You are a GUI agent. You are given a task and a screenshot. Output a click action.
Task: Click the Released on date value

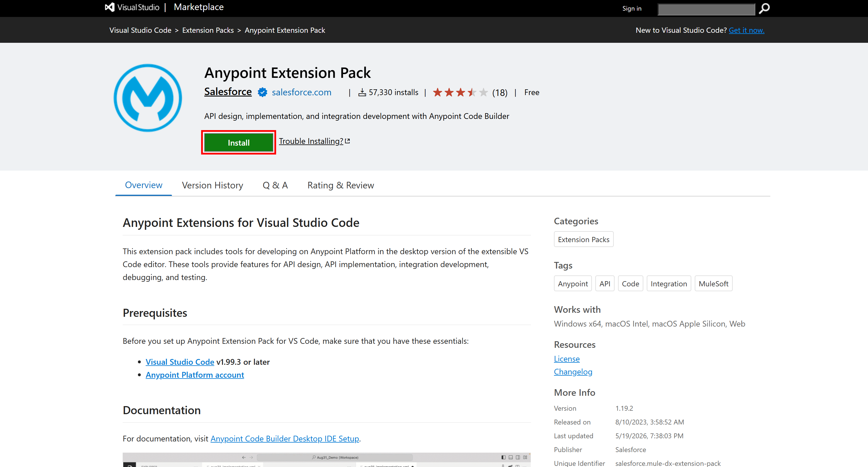(650, 422)
